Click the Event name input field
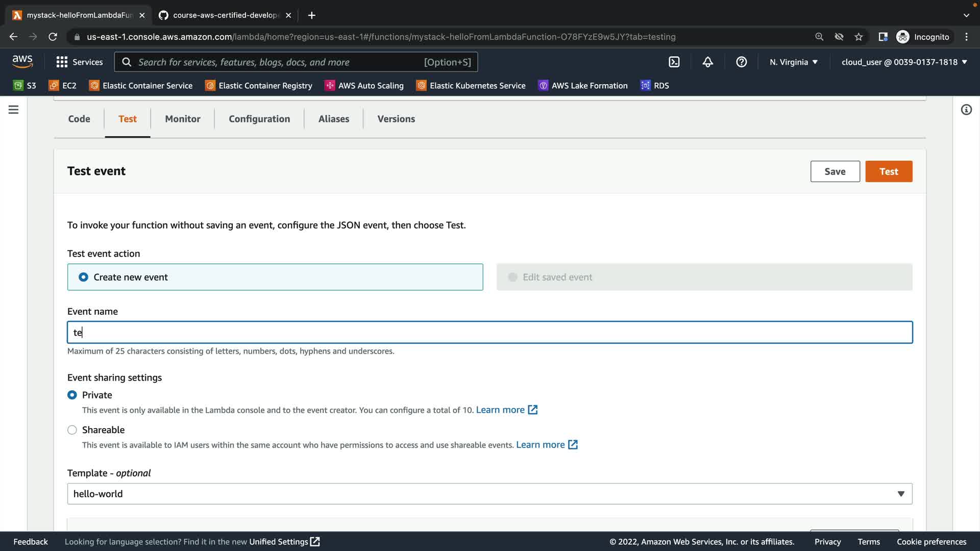Screen dimensions: 980x551 pyautogui.click(x=489, y=333)
